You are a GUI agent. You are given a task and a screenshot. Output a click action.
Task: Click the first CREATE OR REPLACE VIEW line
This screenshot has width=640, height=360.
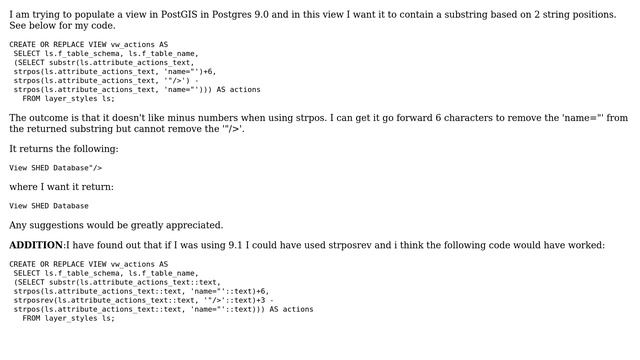89,44
